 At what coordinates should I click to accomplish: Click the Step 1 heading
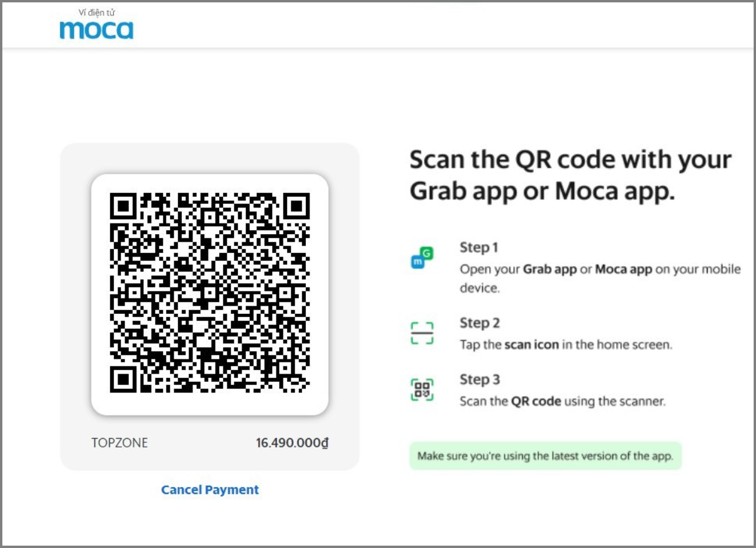pyautogui.click(x=479, y=247)
